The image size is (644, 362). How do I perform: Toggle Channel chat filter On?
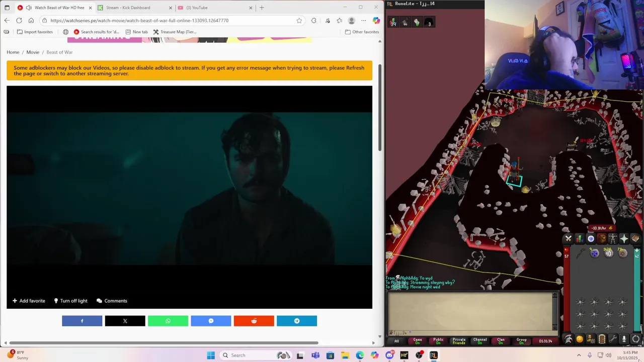[x=480, y=341]
